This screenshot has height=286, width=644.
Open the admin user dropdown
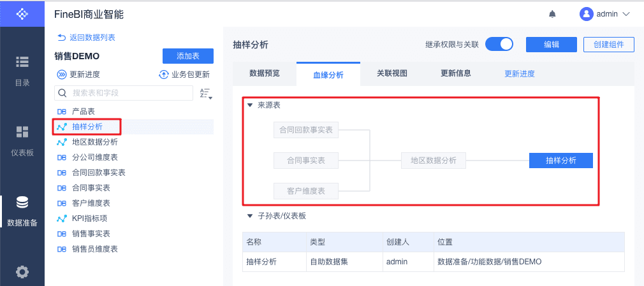(x=604, y=14)
